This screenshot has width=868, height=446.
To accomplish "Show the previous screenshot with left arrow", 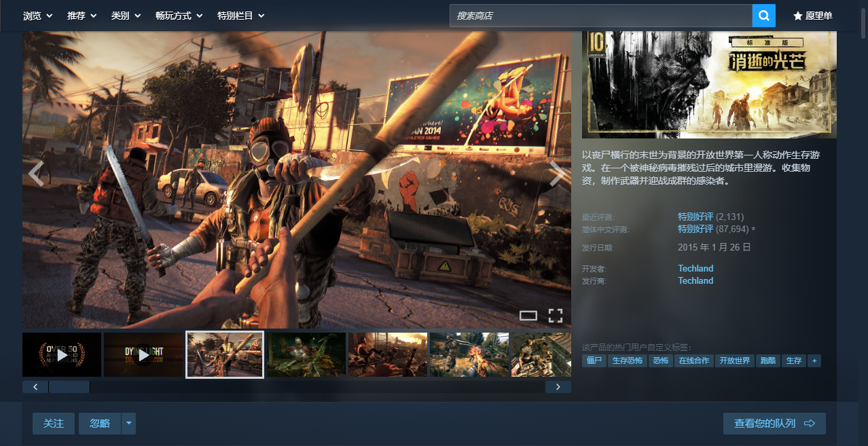I will (36, 174).
